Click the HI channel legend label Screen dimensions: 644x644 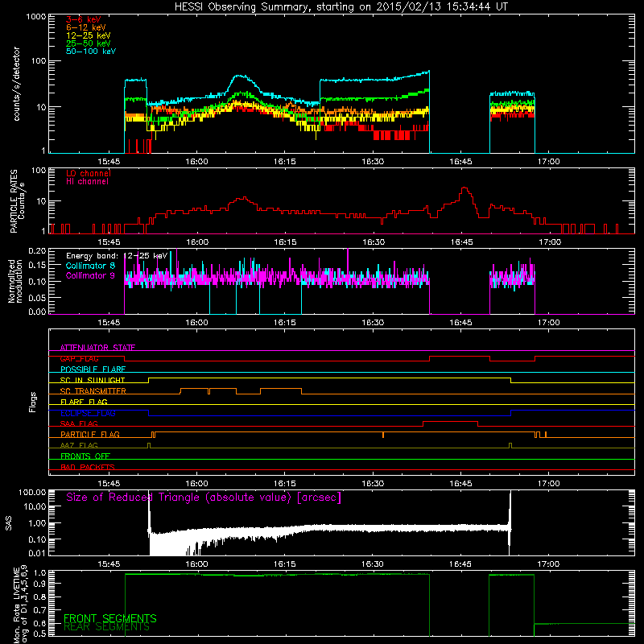(87, 182)
